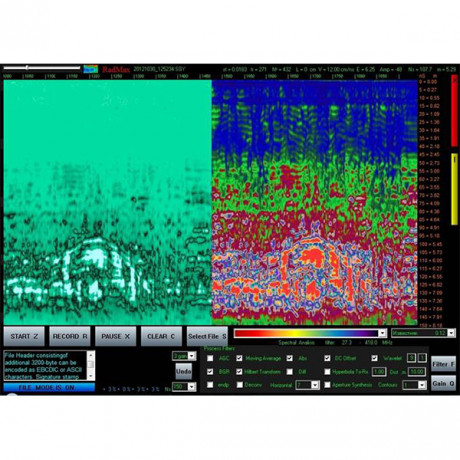Apply filters with the Filter F button
The height and width of the screenshot is (460, 460).
443,364
